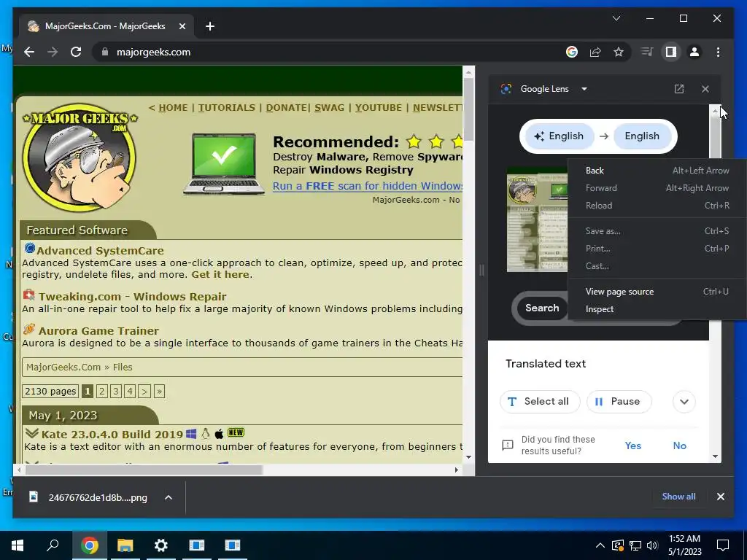Click the Google Lens logo icon
This screenshot has width=747, height=560.
506,89
